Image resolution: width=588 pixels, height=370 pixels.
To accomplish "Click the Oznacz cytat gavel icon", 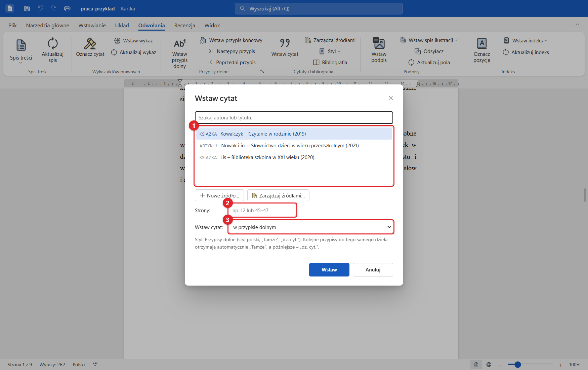I will click(x=90, y=43).
